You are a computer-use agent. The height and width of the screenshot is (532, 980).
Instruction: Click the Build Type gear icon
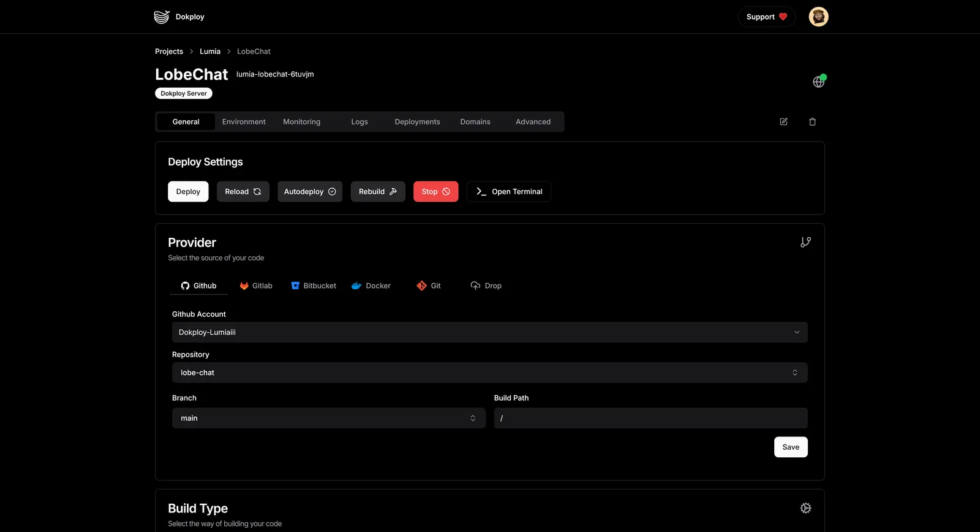805,508
